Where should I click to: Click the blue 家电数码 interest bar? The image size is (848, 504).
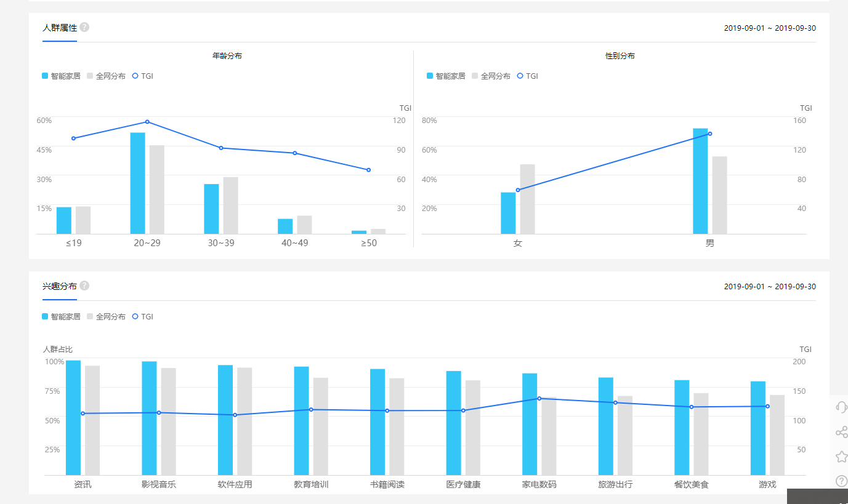[530, 425]
